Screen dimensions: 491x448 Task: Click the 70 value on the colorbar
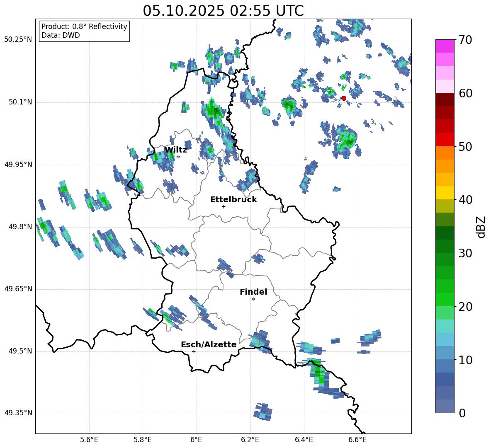point(465,40)
